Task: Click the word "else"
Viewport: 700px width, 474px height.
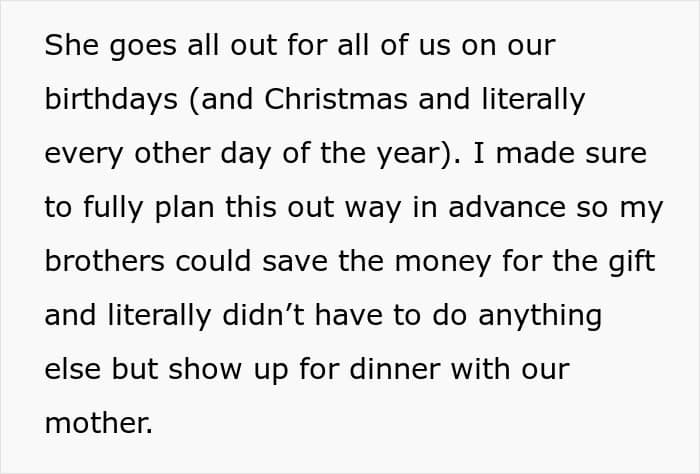Action: 71,369
